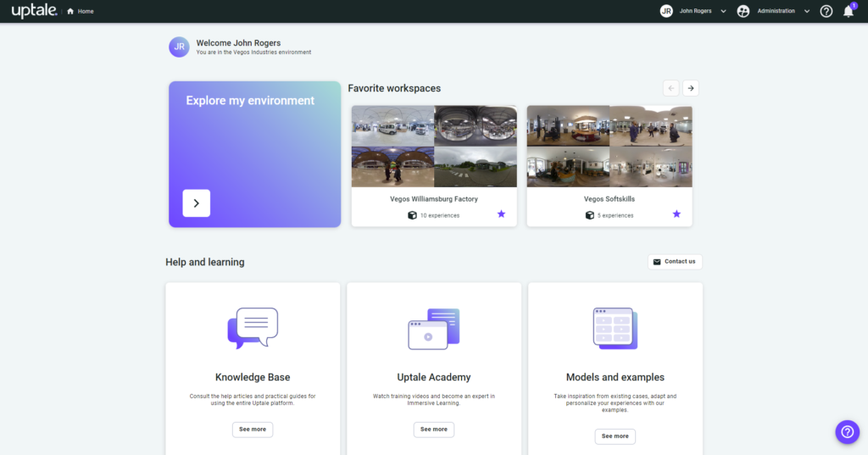The width and height of the screenshot is (868, 455).
Task: Toggle favorite star on Vegos Softskills
Action: (x=676, y=214)
